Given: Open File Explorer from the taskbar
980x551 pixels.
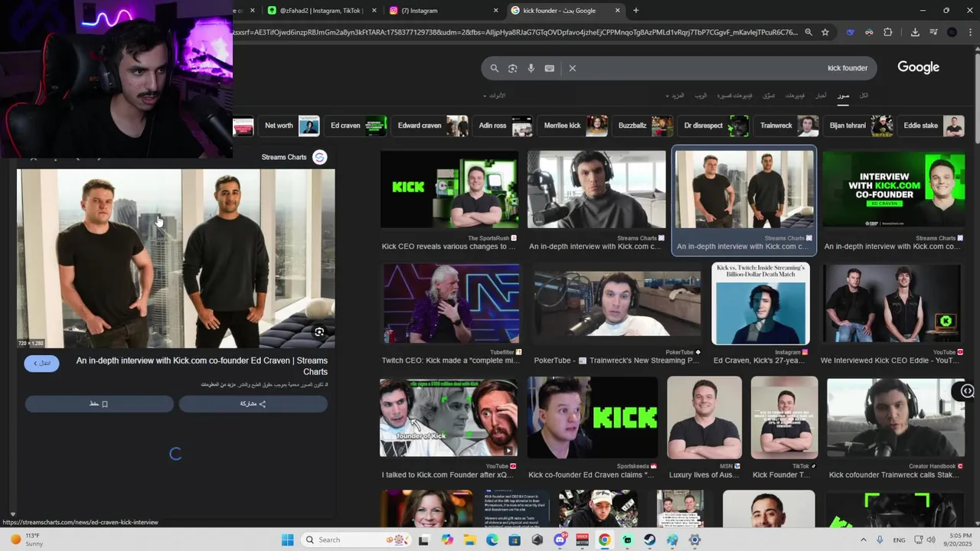Looking at the screenshot, I should click(469, 540).
